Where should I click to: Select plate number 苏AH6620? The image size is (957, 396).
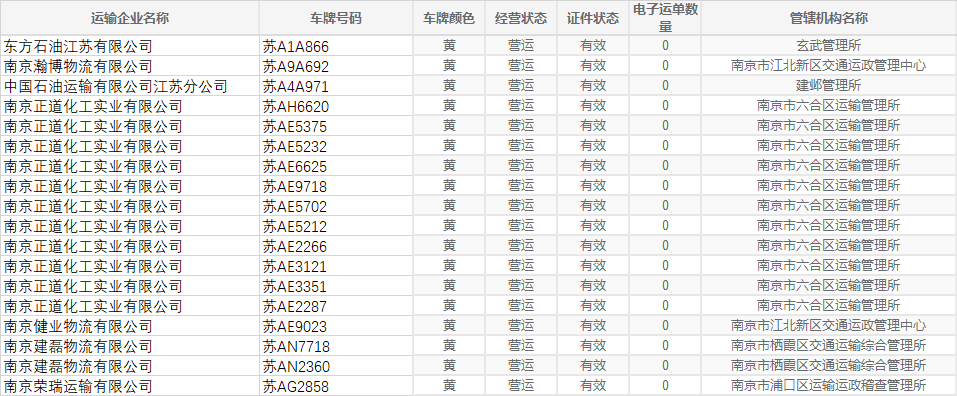pos(336,106)
